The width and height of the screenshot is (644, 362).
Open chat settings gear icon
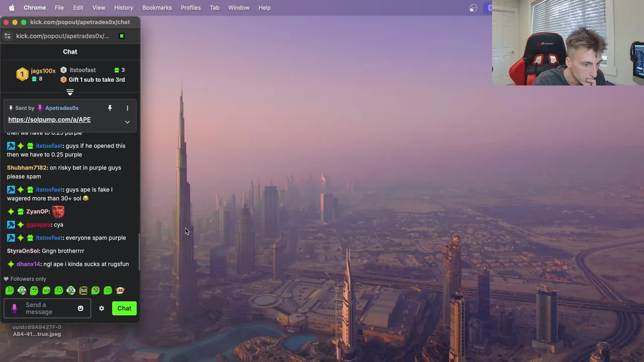point(102,308)
